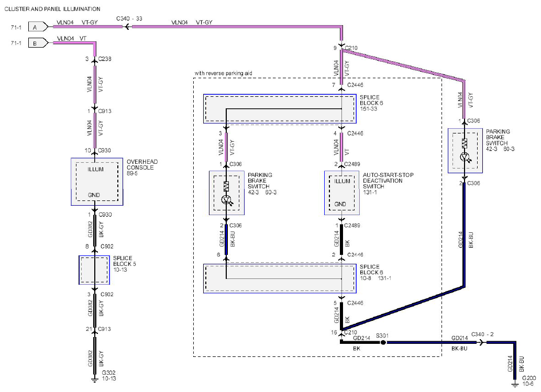Select the C2489 pin 1 connector label
Screen dimensions: 541x392
(x=352, y=226)
